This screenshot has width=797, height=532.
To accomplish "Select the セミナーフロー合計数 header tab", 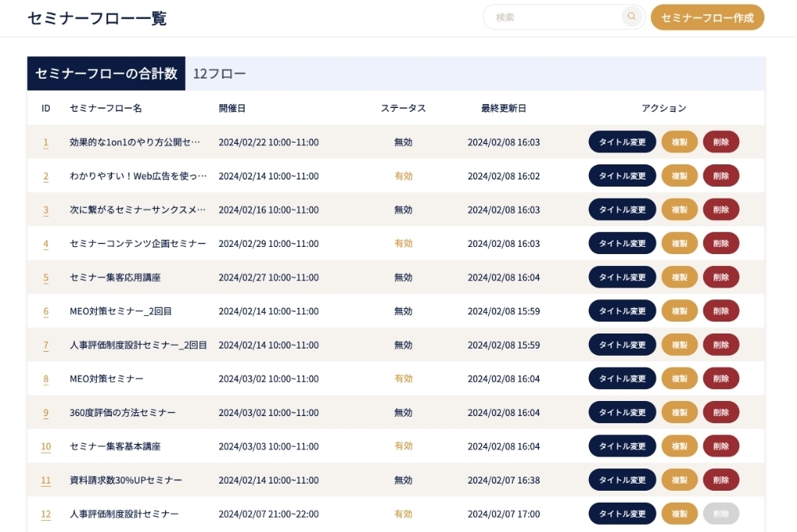I will 106,73.
